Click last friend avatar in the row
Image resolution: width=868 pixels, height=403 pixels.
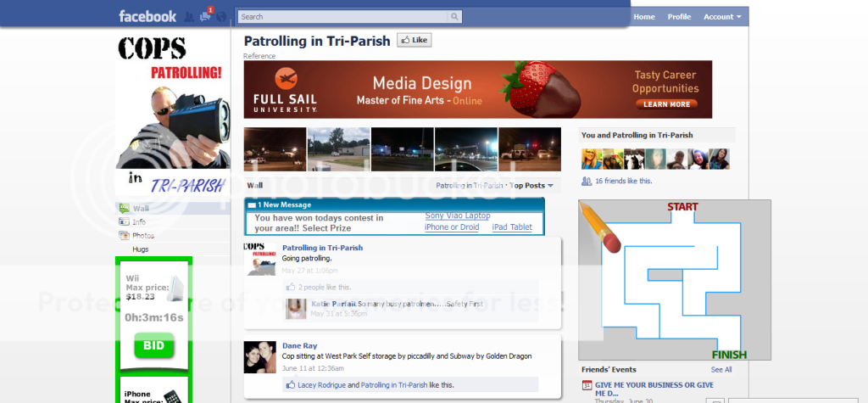tap(719, 160)
